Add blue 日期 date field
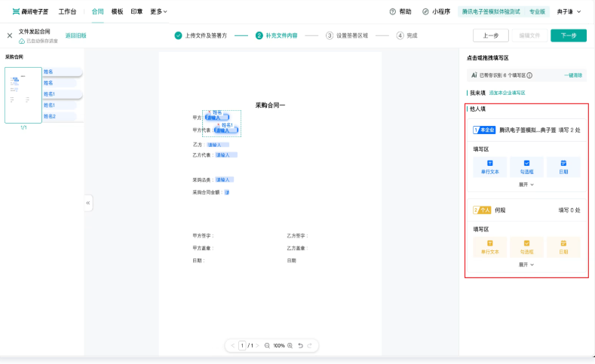 pyautogui.click(x=563, y=167)
